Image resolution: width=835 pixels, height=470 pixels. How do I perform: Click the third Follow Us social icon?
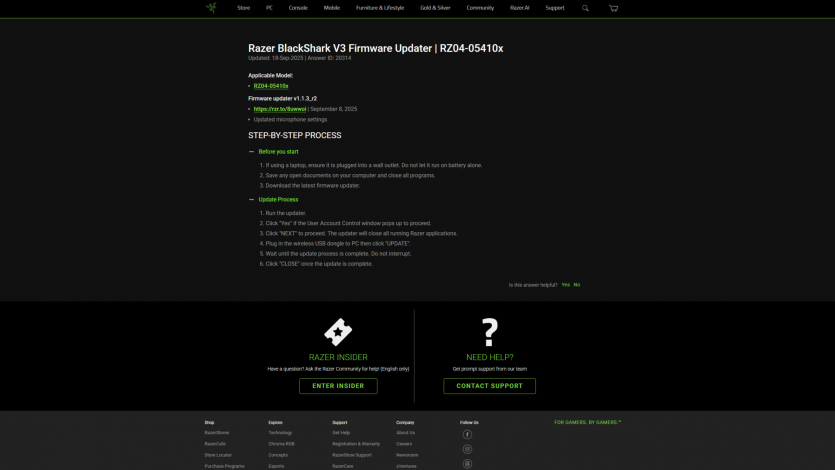click(x=467, y=464)
